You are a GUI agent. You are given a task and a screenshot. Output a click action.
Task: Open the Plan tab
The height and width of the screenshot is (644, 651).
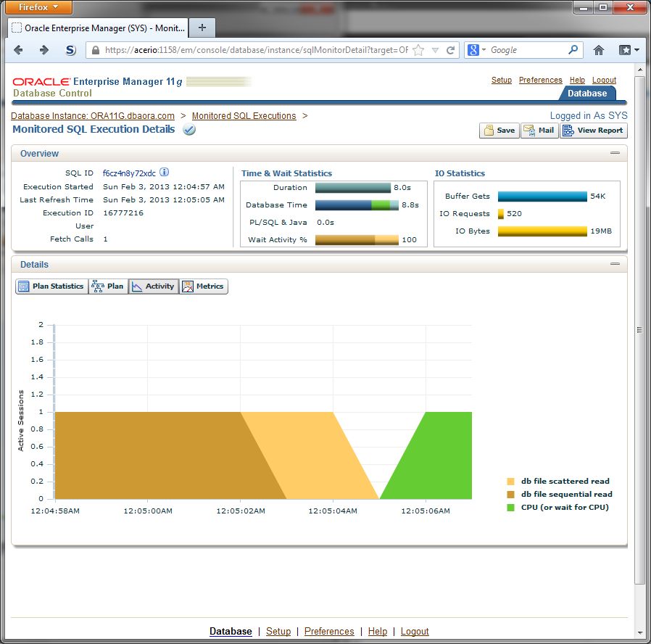(x=108, y=286)
